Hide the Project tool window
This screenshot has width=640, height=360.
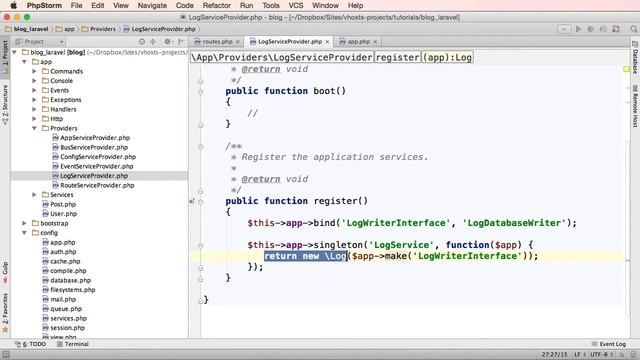(x=181, y=42)
